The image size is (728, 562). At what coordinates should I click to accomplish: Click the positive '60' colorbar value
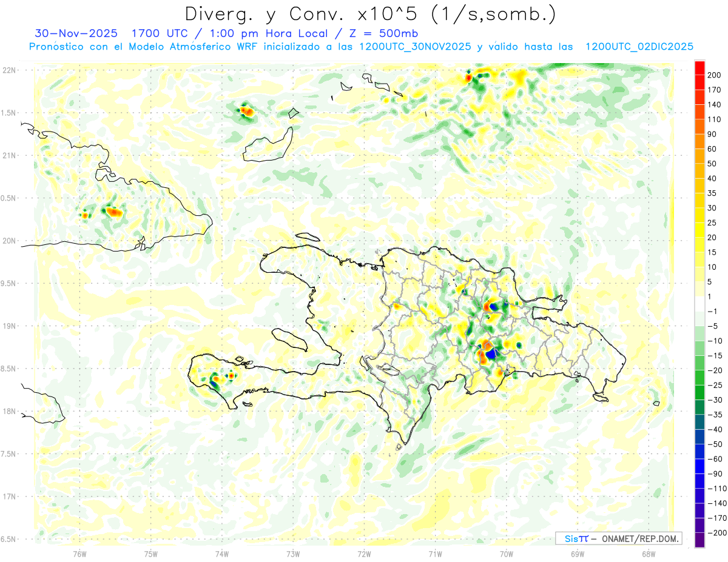[x=713, y=149]
